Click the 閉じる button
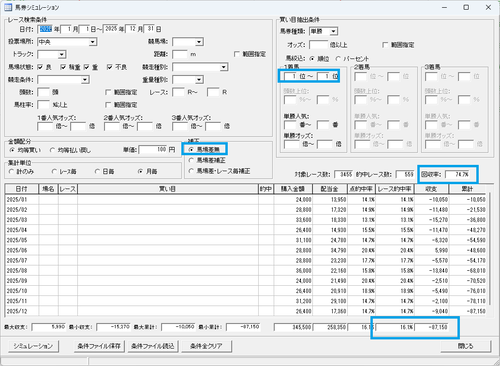 coord(466,346)
